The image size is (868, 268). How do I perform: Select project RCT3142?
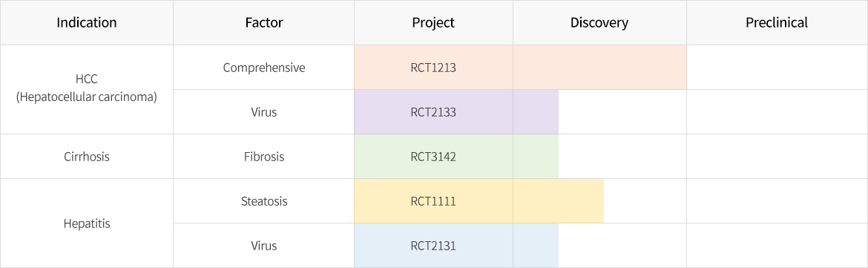[x=433, y=156]
